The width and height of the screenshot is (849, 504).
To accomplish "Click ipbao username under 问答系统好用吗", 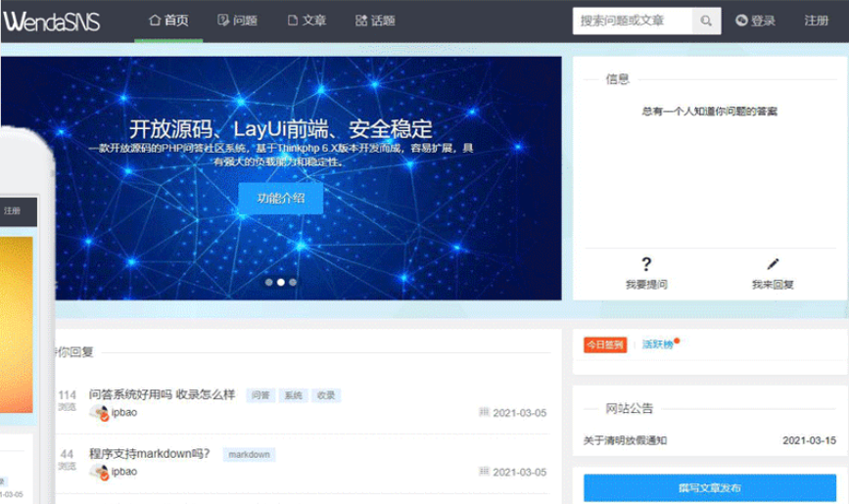I will [124, 413].
